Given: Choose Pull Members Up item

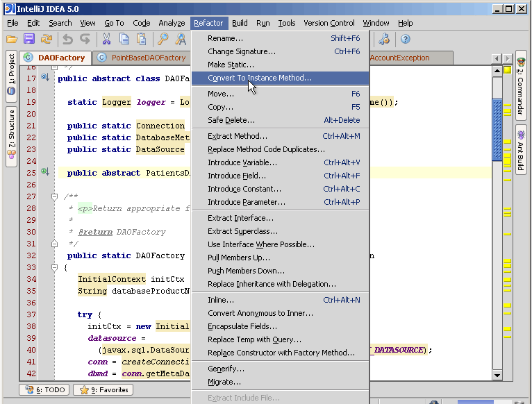Looking at the screenshot, I should coord(281,258).
